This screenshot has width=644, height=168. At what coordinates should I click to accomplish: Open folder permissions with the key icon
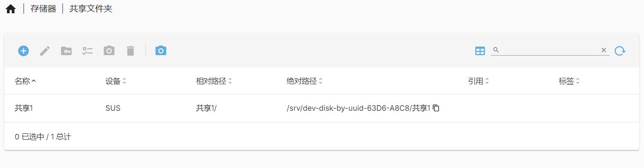pyautogui.click(x=66, y=51)
